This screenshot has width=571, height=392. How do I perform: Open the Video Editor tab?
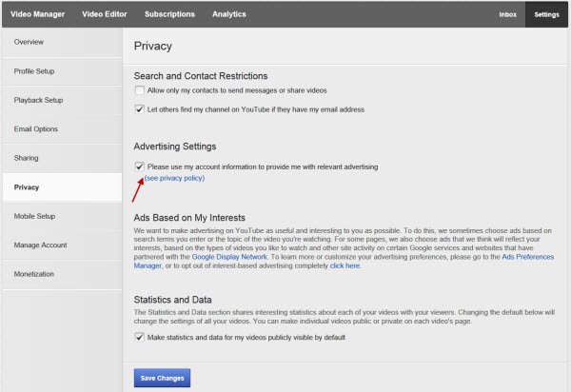pos(105,14)
